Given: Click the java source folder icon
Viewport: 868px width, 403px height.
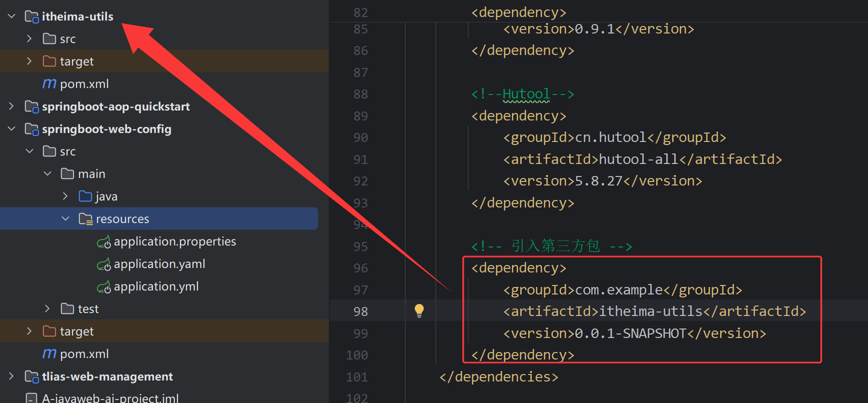Looking at the screenshot, I should tap(85, 196).
